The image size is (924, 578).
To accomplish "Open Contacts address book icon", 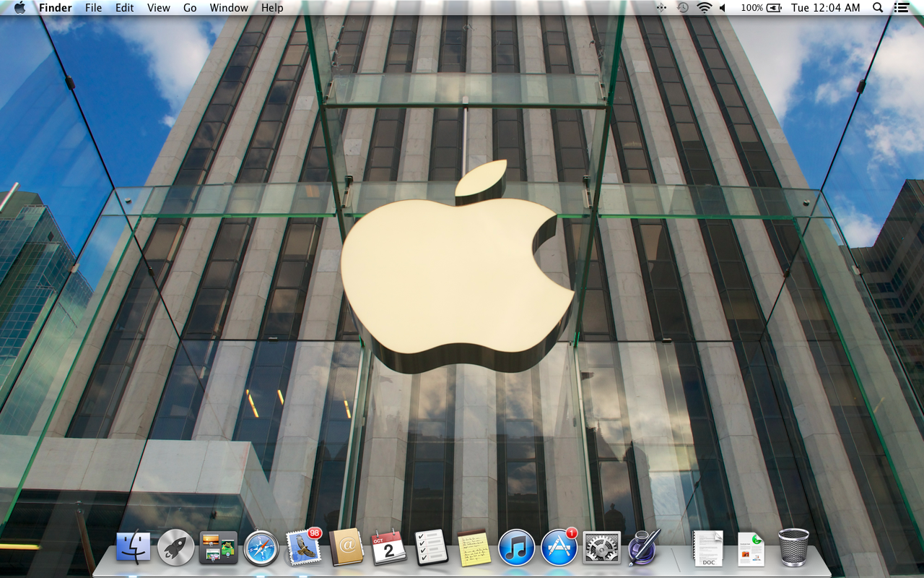I will 346,548.
